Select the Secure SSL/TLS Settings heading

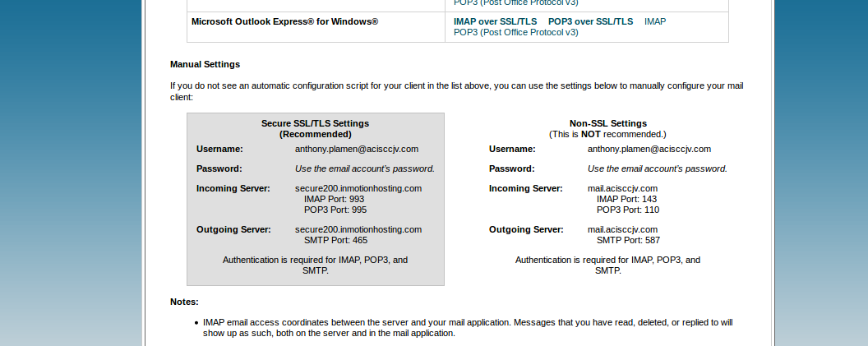(315, 123)
